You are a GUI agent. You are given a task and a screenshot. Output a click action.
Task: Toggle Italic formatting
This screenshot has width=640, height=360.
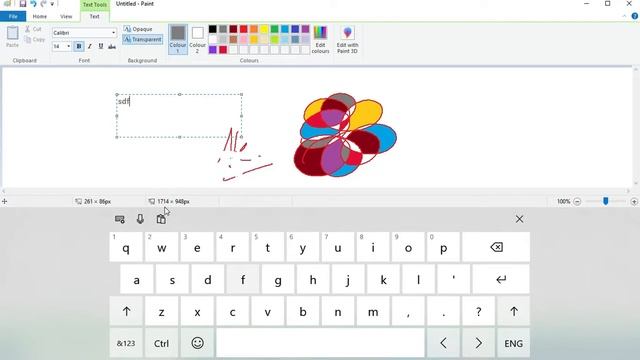coord(90,47)
